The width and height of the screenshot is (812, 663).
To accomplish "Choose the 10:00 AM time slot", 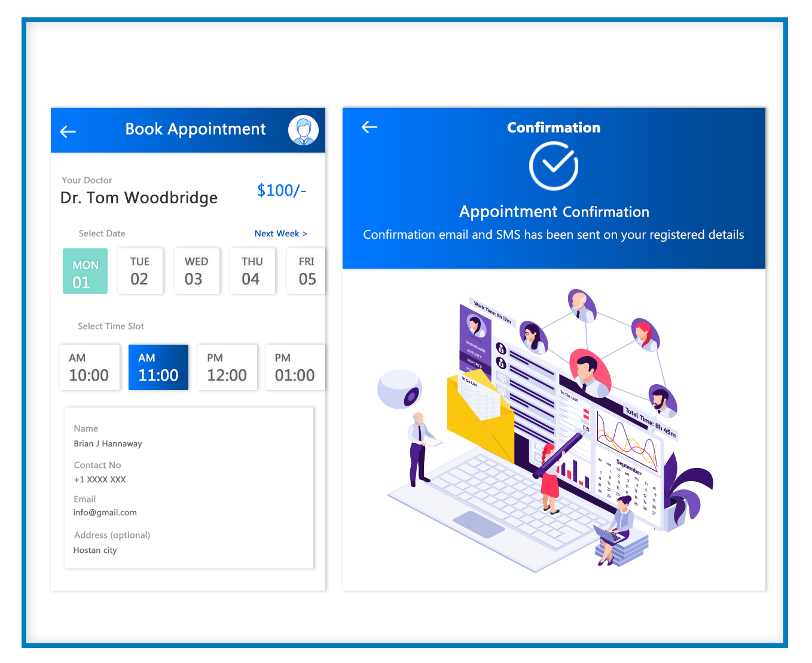I will click(90, 367).
